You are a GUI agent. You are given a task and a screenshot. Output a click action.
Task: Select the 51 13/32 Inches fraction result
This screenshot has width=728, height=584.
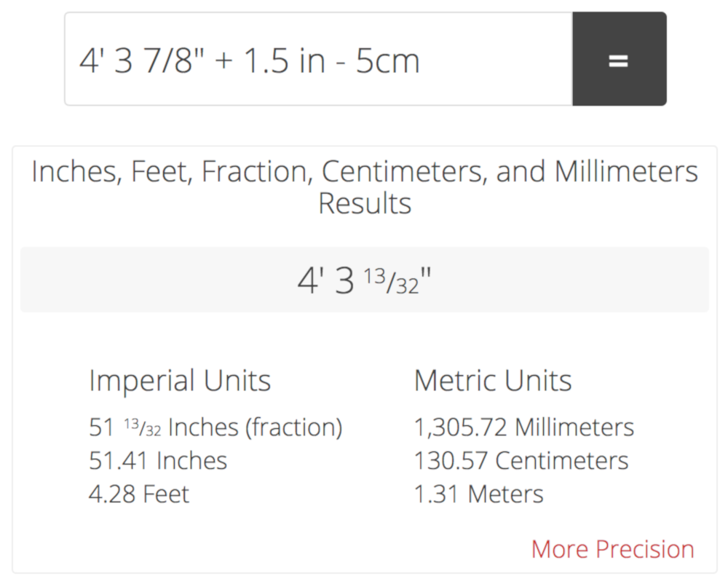pyautogui.click(x=216, y=427)
